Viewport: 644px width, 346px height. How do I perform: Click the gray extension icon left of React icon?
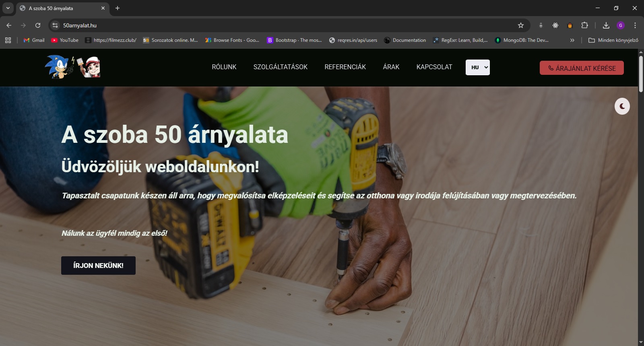[541, 25]
